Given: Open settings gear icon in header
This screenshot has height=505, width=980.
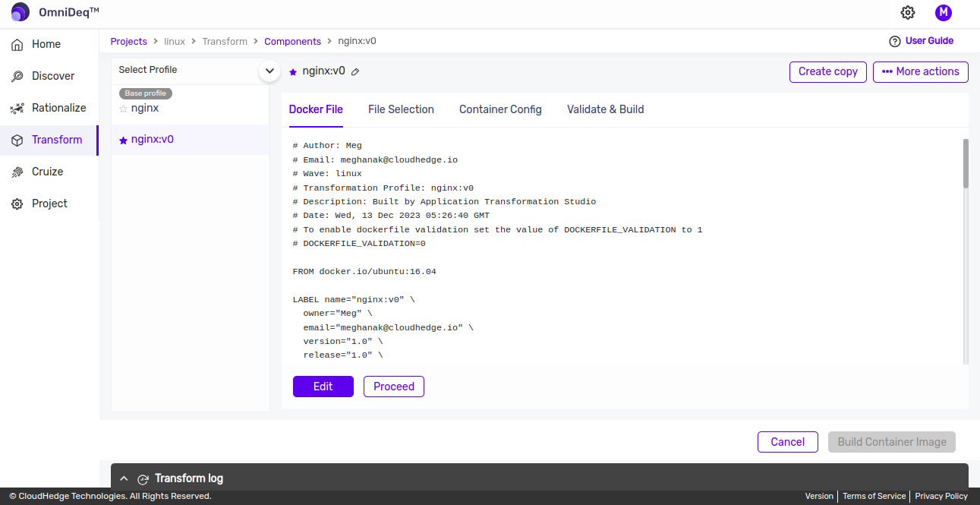Looking at the screenshot, I should tap(908, 12).
